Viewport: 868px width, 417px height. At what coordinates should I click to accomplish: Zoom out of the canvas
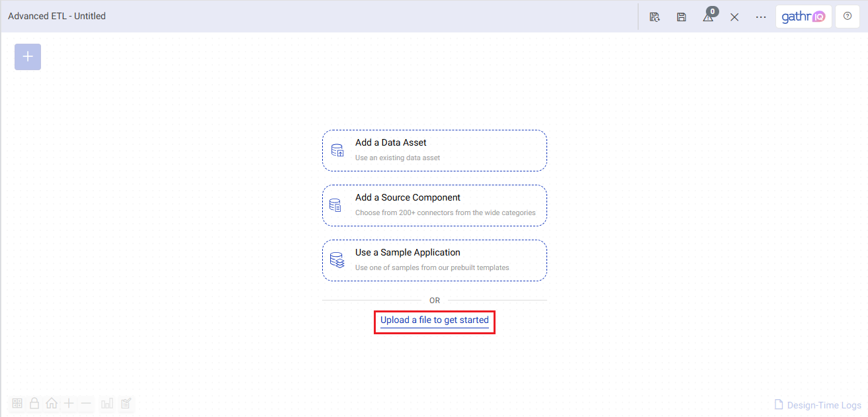point(85,403)
